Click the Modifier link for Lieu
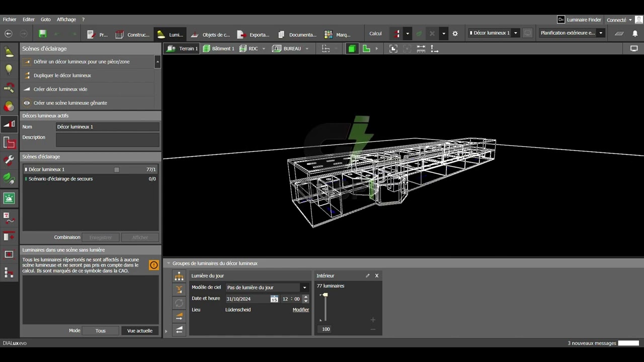This screenshot has height=362, width=644. click(300, 310)
